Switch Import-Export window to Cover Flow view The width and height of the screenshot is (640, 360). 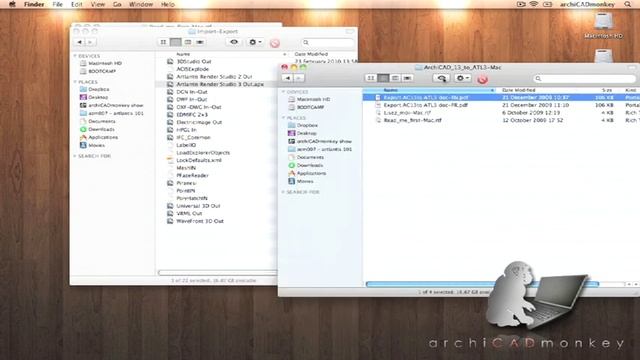[x=200, y=42]
